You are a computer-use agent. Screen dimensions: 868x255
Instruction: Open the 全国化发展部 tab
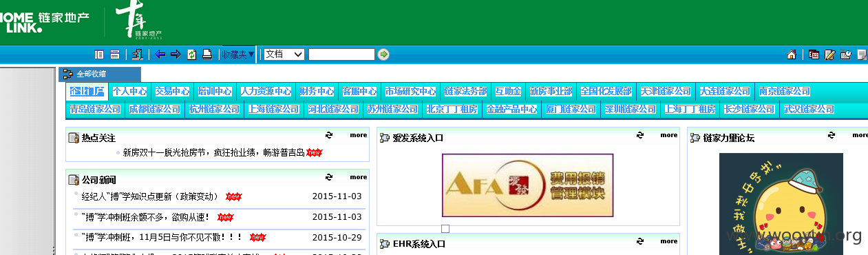tap(606, 91)
